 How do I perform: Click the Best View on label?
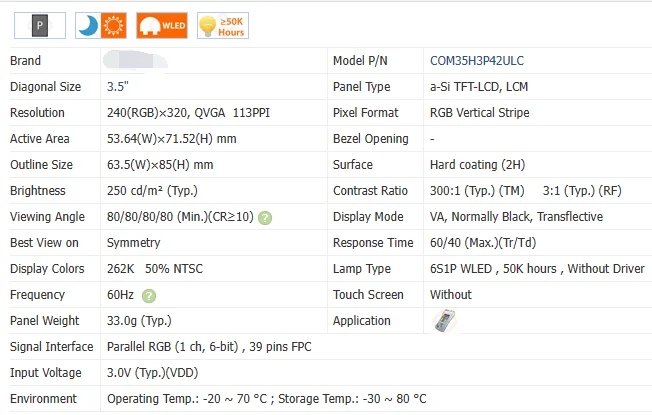pos(44,243)
